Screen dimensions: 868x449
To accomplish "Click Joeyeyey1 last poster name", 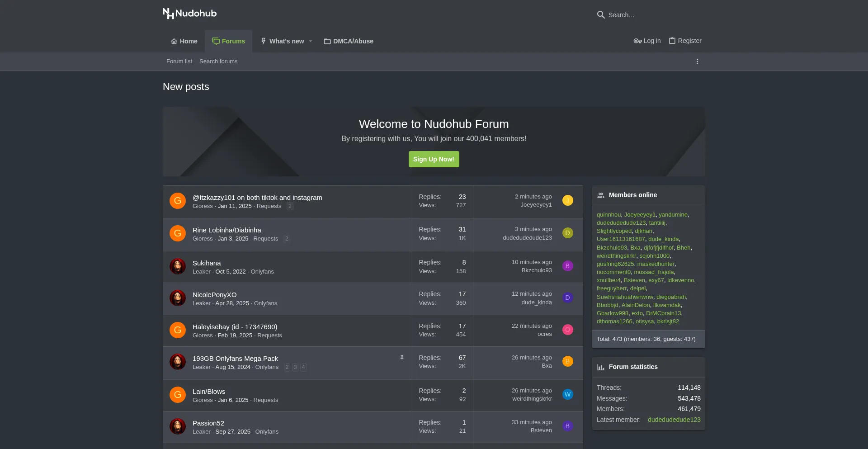I will pos(536,205).
